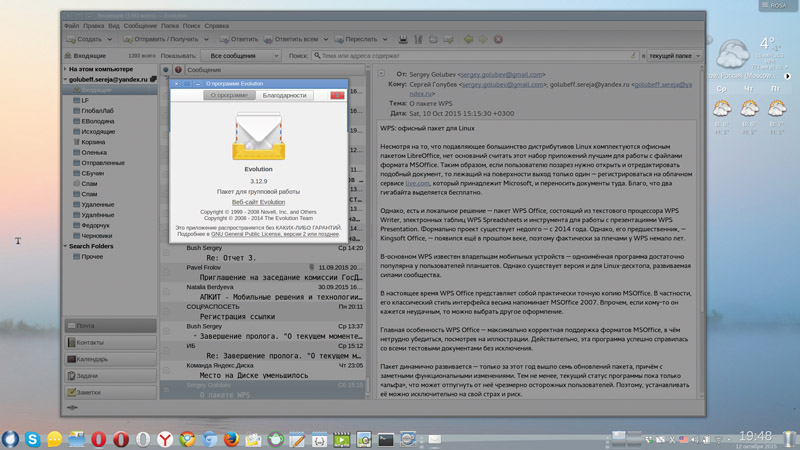Select the О программе tab in About dialog
This screenshot has height=450, width=800.
click(229, 95)
